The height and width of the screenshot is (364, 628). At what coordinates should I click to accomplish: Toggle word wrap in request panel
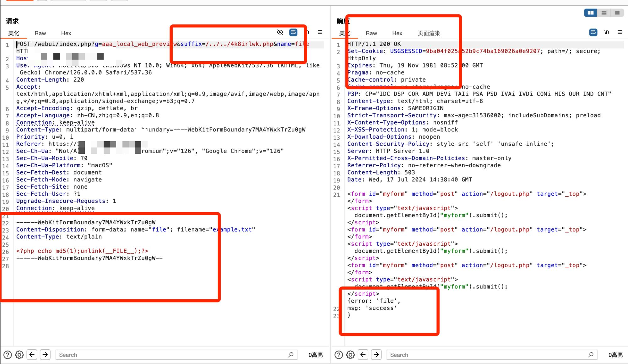pyautogui.click(x=293, y=32)
